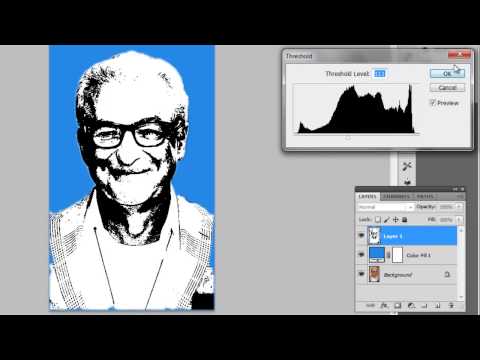
Task: Click the Create new group folder icon
Action: [x=425, y=305]
